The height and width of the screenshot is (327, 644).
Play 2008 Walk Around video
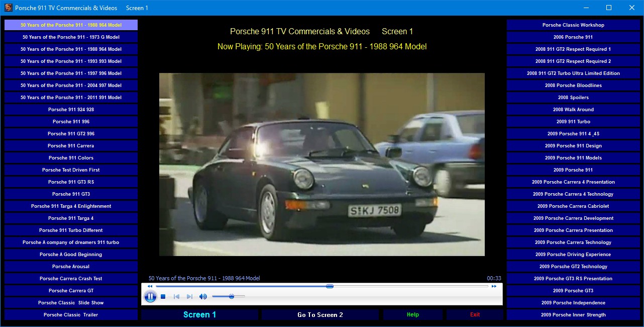tap(573, 110)
